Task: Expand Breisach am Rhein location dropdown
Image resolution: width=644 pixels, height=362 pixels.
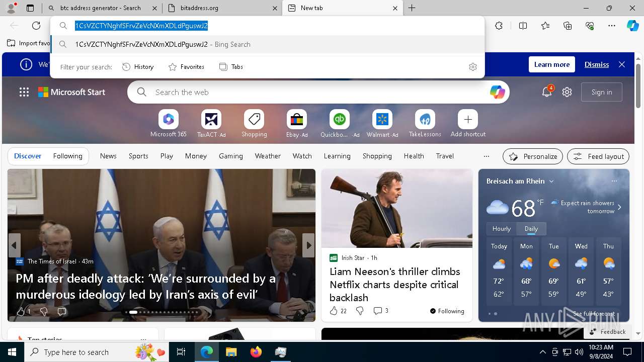Action: point(551,181)
